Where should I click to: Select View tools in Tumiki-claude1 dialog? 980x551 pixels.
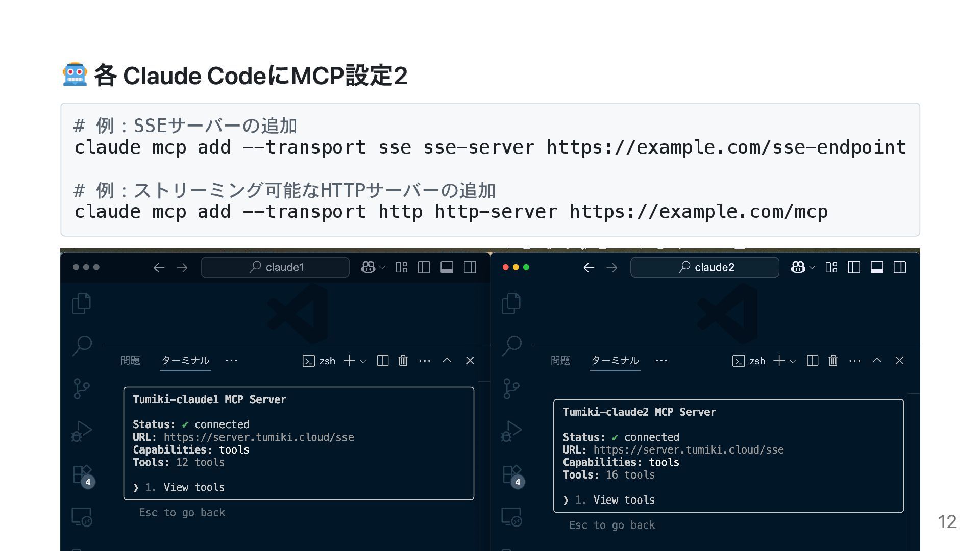(x=194, y=487)
